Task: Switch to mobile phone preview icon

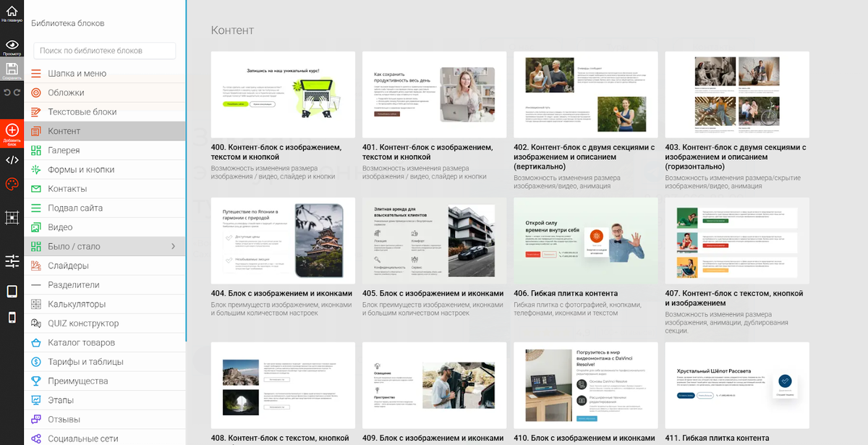Action: tap(12, 317)
